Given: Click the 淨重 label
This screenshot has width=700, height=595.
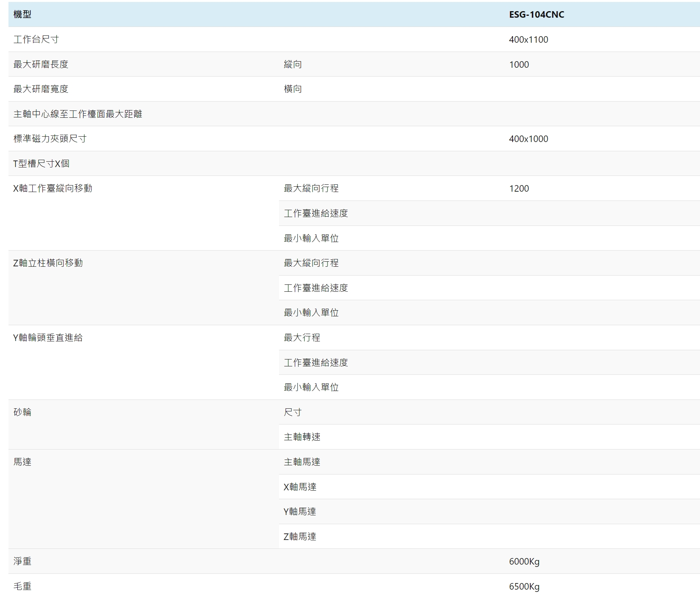Looking at the screenshot, I should 22,561.
